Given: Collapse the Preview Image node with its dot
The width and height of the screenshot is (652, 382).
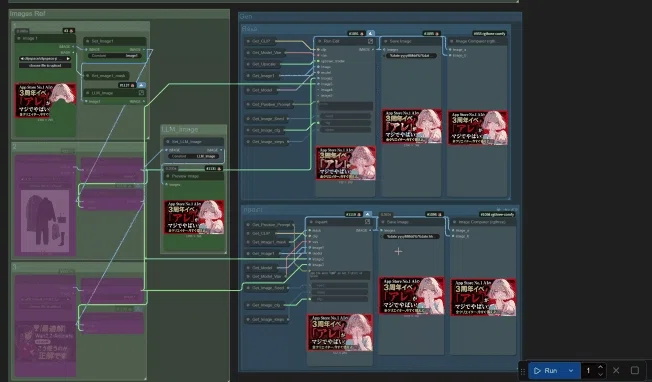Looking at the screenshot, I should [168, 176].
